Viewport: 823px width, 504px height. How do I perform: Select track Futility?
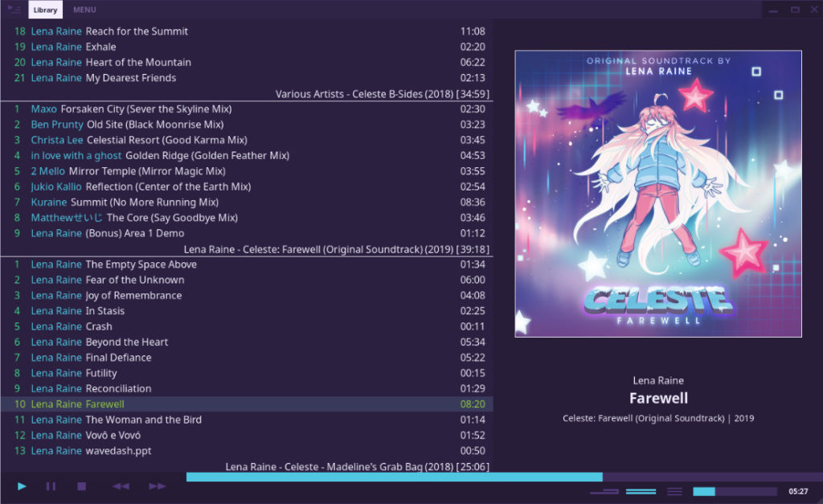pos(247,373)
